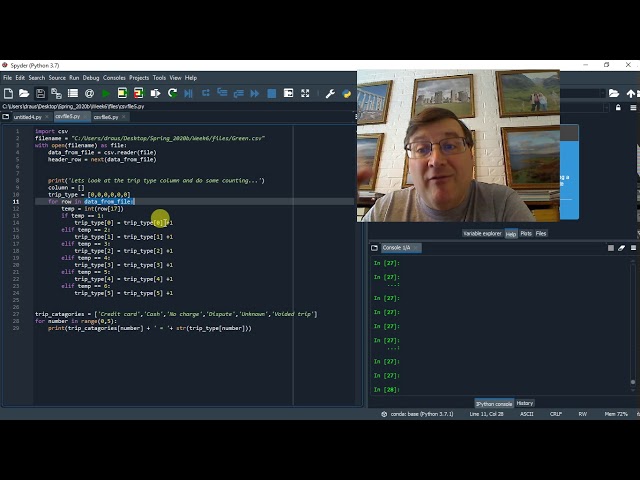Expand working directory path dropdown
The height and width of the screenshot is (480, 640).
[x=602, y=93]
